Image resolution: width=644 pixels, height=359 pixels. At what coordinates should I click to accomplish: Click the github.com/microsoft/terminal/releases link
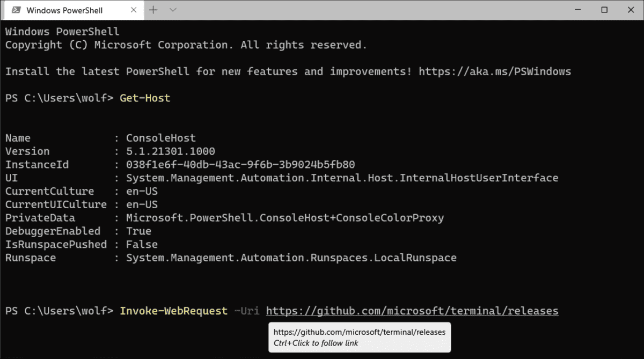(x=412, y=310)
